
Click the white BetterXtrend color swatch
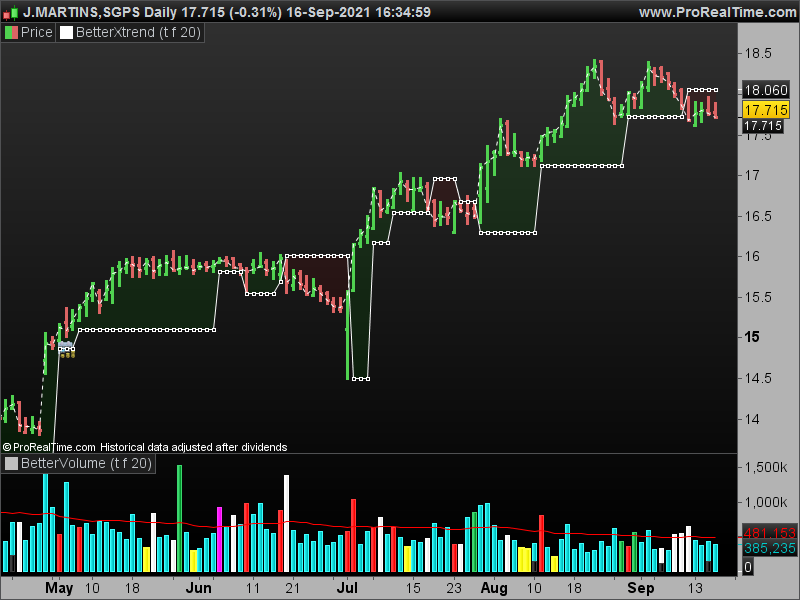66,33
